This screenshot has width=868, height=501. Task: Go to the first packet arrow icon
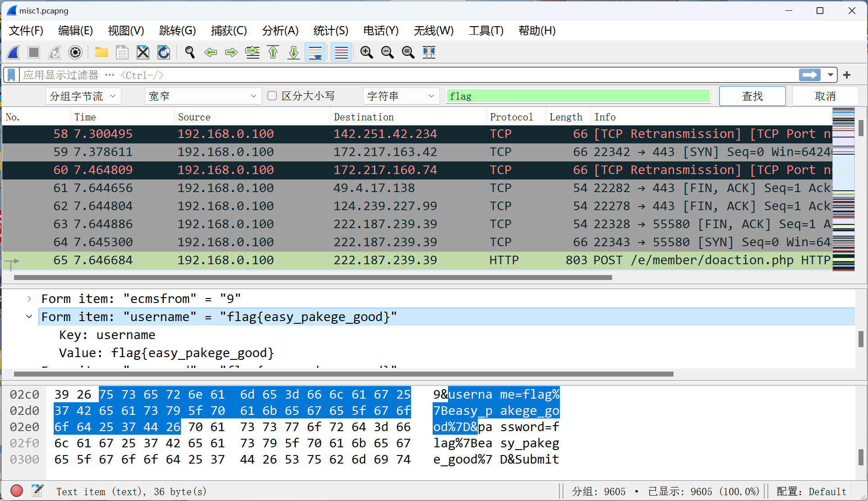[273, 52]
